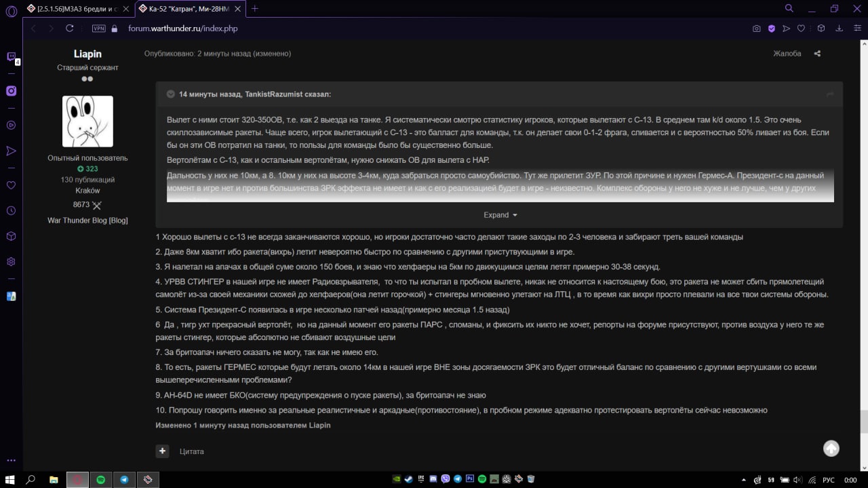Switch input language РУС indicator
The height and width of the screenshot is (488, 868).
[828, 479]
